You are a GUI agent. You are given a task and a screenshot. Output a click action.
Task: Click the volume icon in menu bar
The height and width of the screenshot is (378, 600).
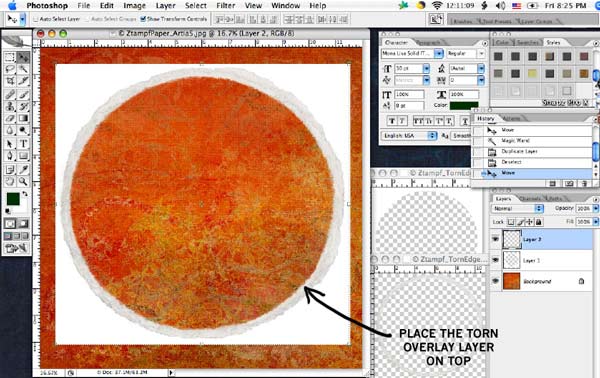pyautogui.click(x=501, y=5)
